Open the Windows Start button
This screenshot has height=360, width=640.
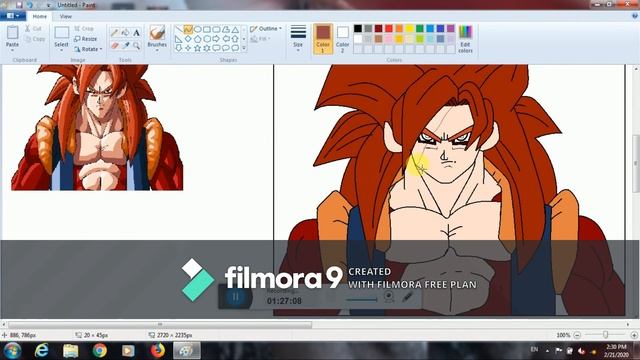[12, 351]
